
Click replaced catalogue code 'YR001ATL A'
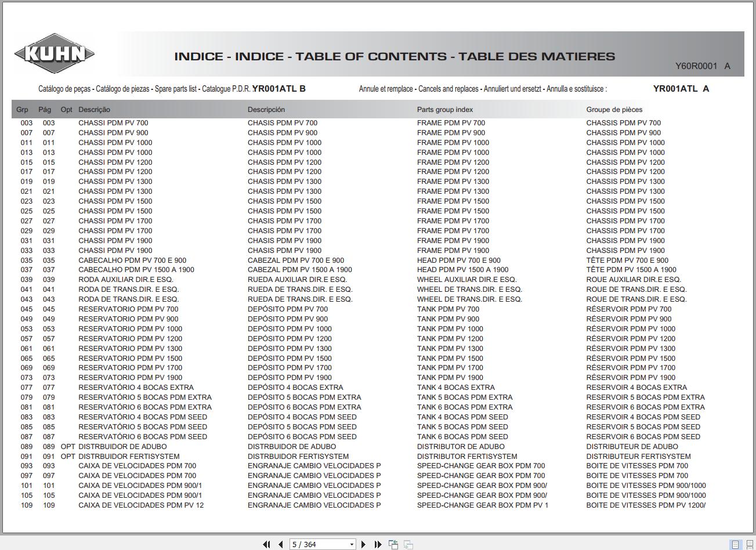coord(681,89)
